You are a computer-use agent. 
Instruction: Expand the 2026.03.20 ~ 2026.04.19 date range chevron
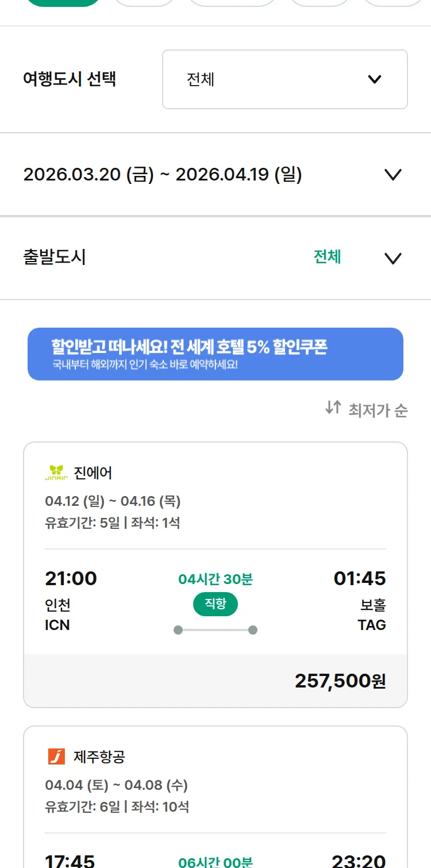[x=392, y=175]
